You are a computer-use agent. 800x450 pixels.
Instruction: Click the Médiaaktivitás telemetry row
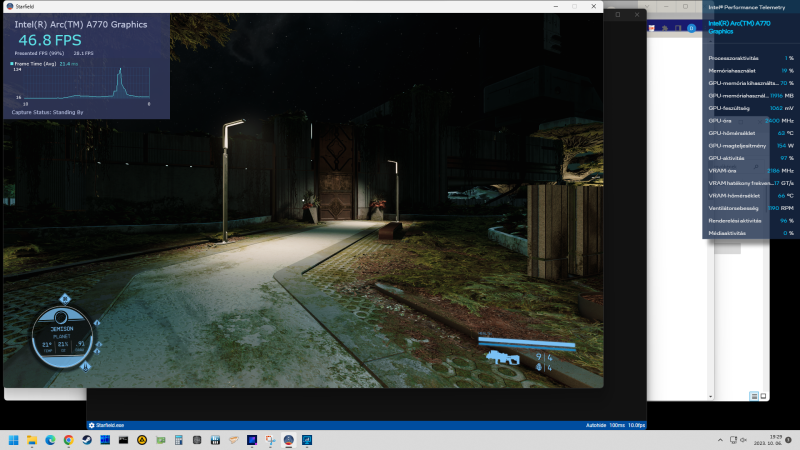(x=751, y=233)
